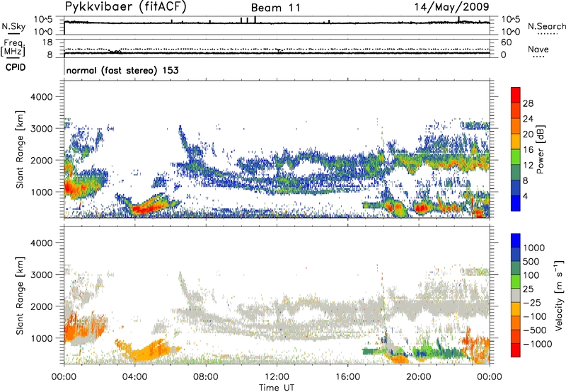Click the "Pykkvibaer (fitACF)" title text

point(126,6)
